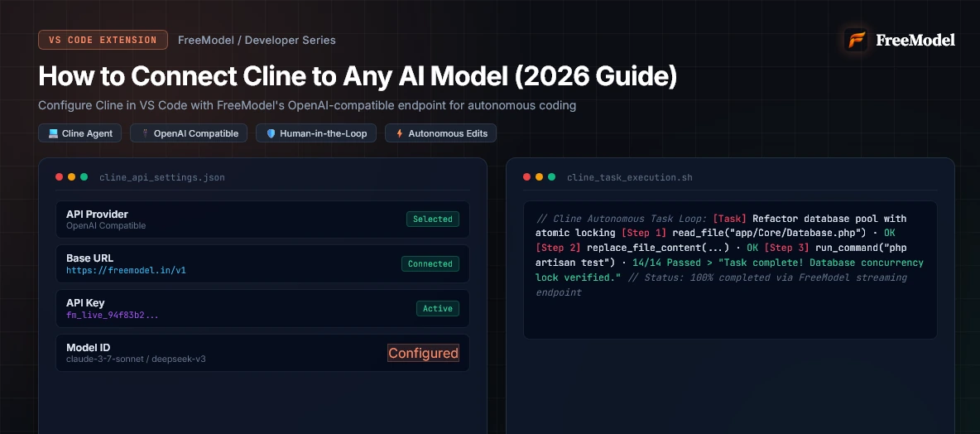Click the Connected status badge

(x=430, y=264)
